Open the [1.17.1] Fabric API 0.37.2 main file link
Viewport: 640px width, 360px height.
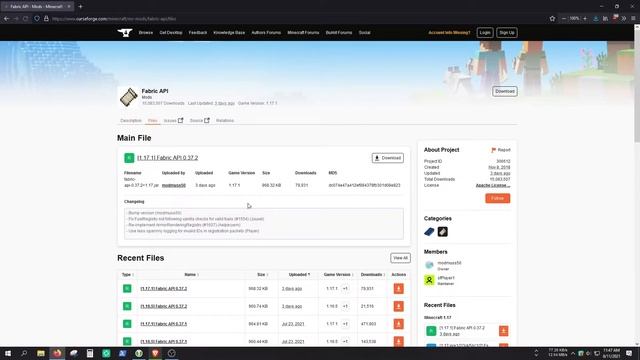click(x=168, y=158)
